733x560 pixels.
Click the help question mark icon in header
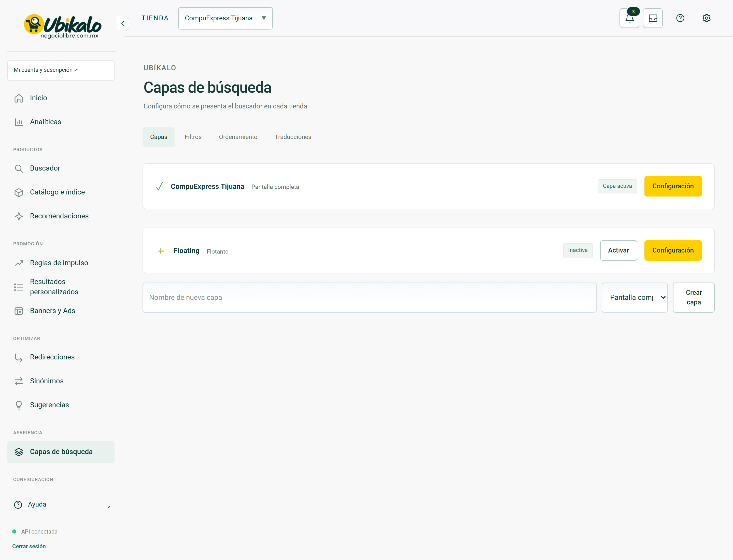click(680, 18)
